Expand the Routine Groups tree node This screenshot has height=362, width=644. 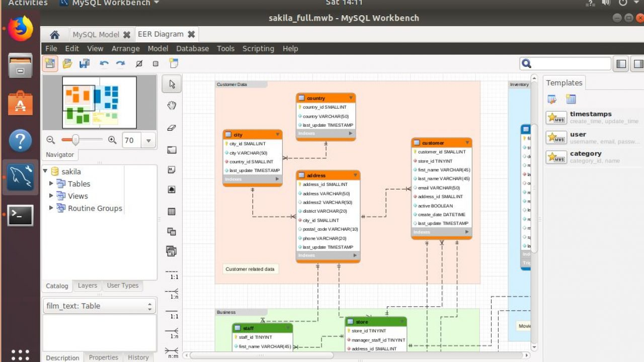click(51, 208)
